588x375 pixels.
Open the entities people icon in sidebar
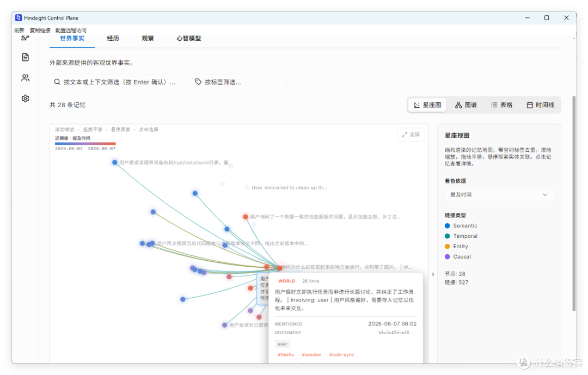pos(25,78)
